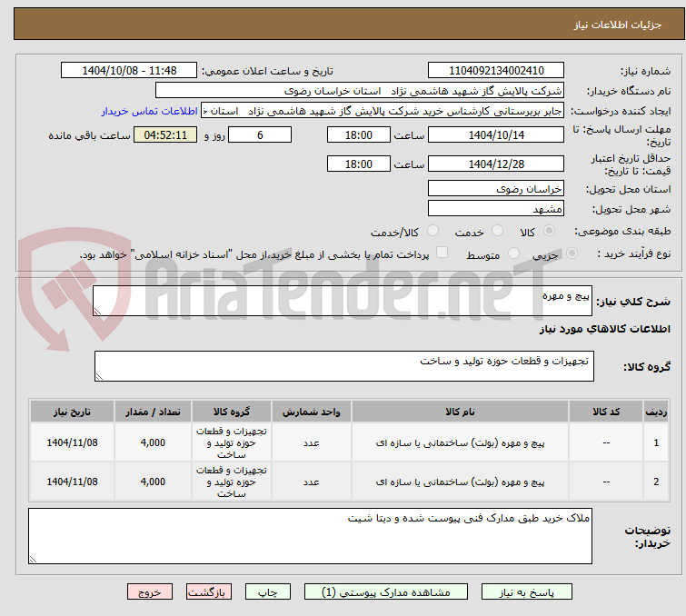The image size is (686, 616).
Task: Click row 1 goods group cell
Action: tap(232, 442)
